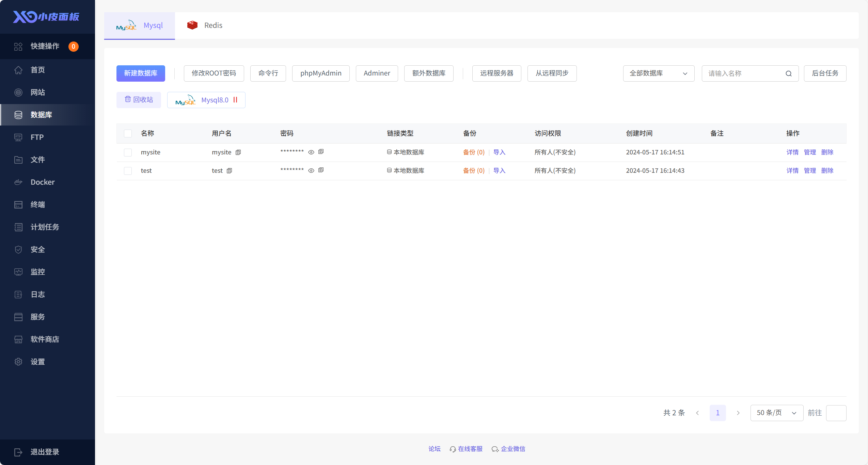Expand the 全部数据库 filter dropdown
868x465 pixels.
click(x=658, y=73)
